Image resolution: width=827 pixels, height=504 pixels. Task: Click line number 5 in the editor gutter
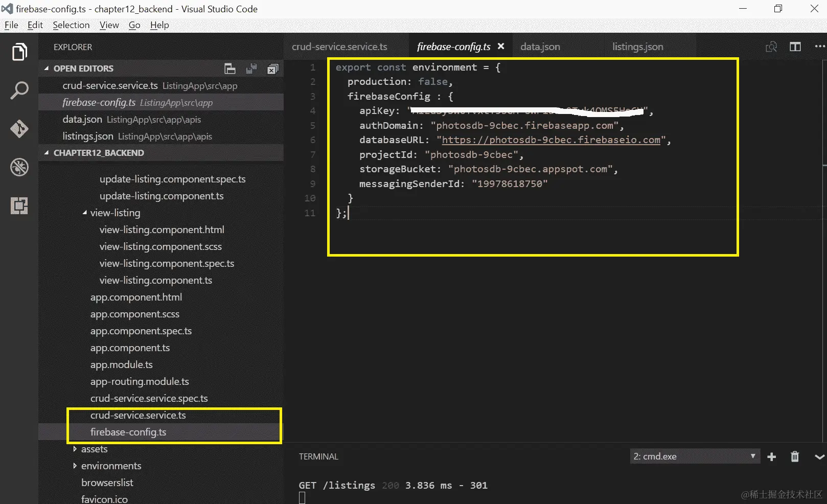(312, 125)
